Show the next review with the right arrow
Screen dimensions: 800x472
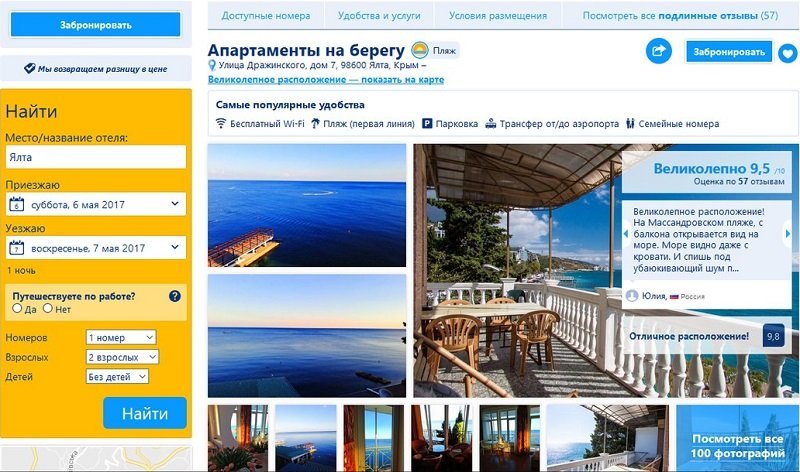[x=787, y=234]
